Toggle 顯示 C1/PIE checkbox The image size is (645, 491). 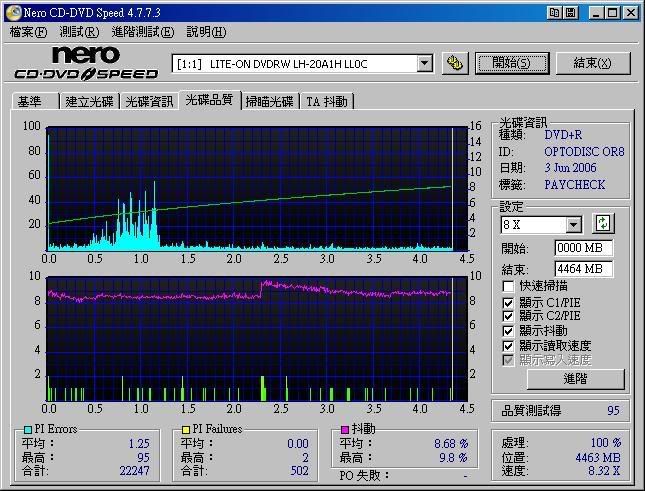click(x=508, y=303)
